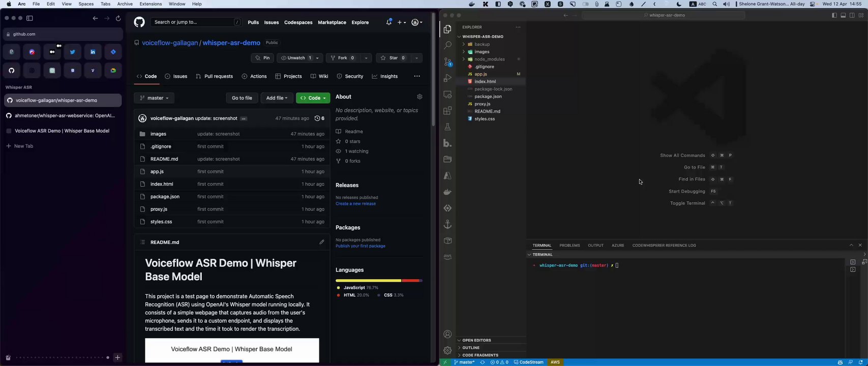868x366 pixels.
Task: Open the Output tab in VS Code panel
Action: point(595,246)
